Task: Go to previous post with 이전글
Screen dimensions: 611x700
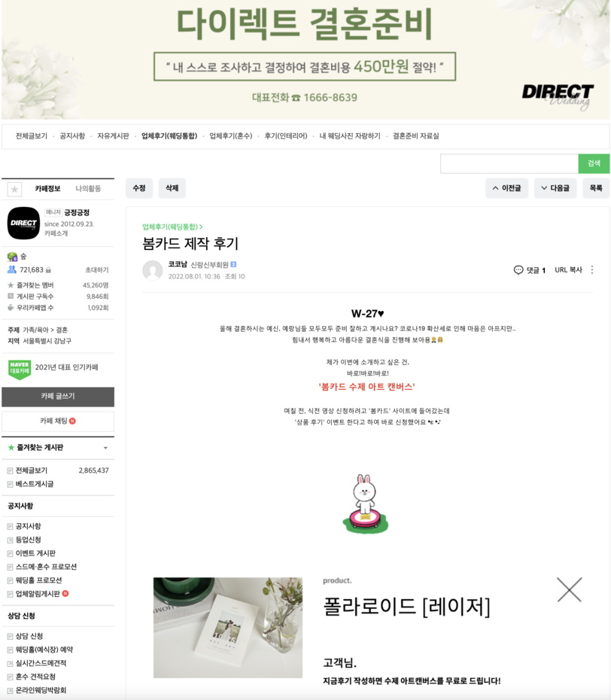Action: pos(506,188)
